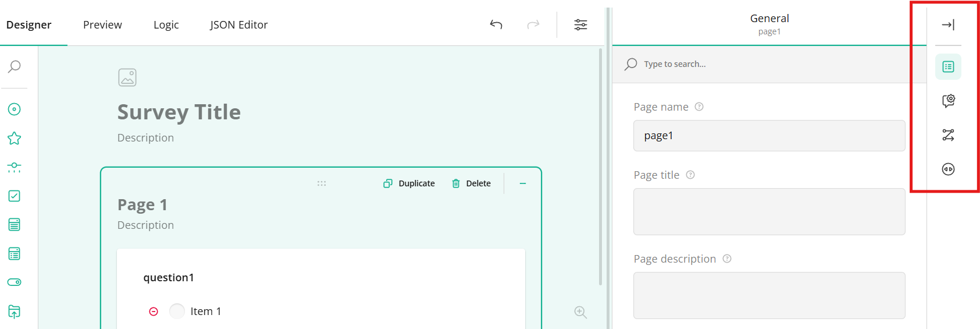Click the survey Description text
The height and width of the screenshot is (329, 980).
145,138
